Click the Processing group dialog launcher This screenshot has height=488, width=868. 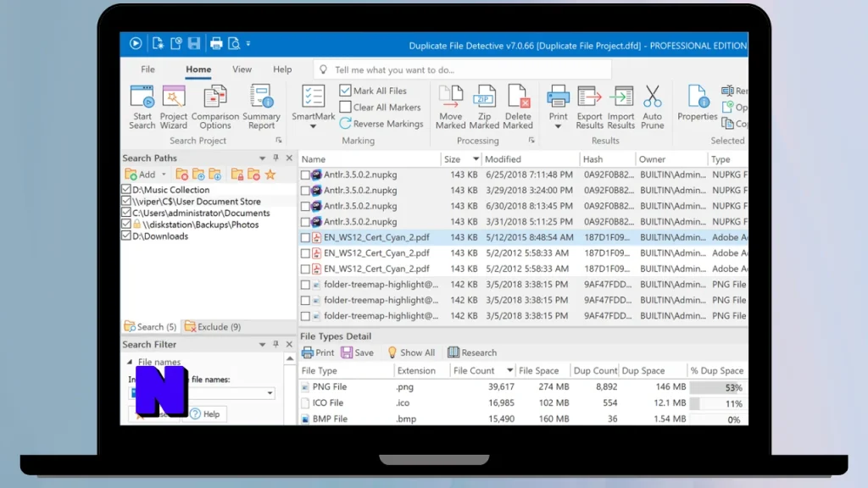pyautogui.click(x=531, y=141)
